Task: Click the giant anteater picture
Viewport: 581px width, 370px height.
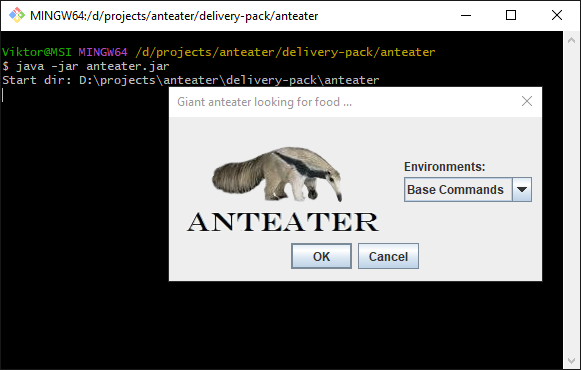Action: (277, 174)
